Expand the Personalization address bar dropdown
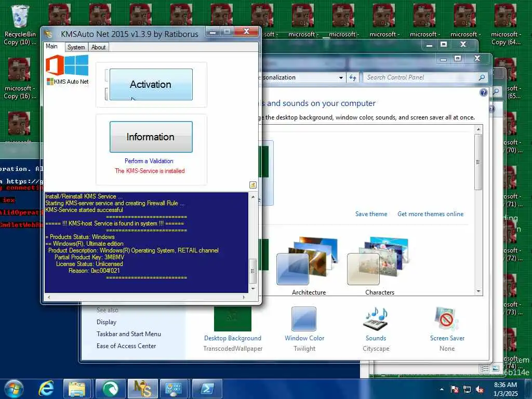 [x=341, y=78]
